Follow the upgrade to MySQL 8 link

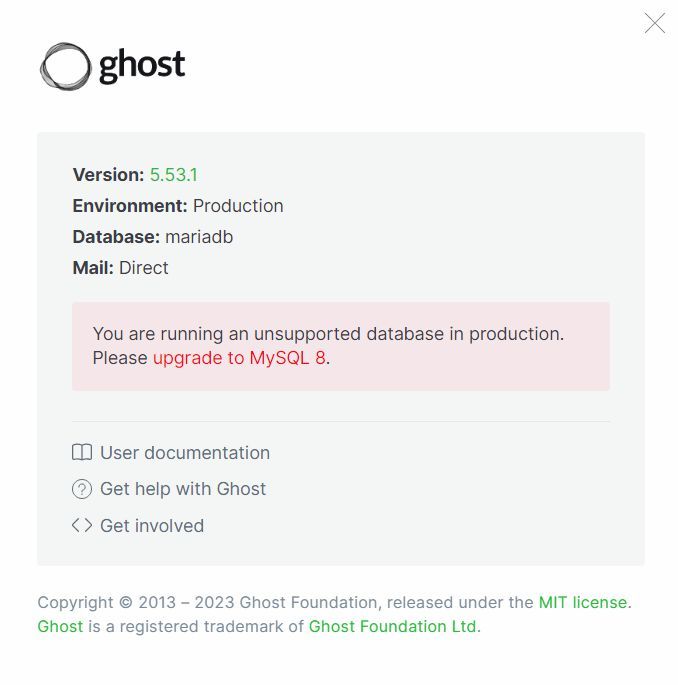pyautogui.click(x=239, y=358)
